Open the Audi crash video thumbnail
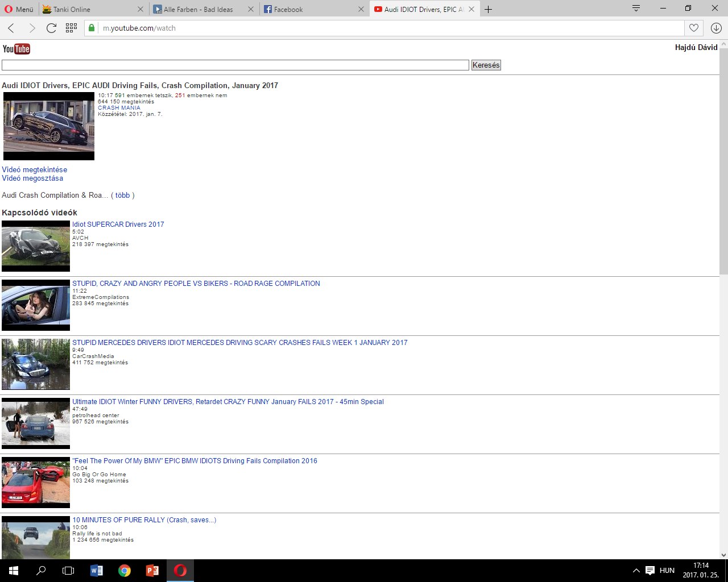This screenshot has height=582, width=728. click(49, 126)
